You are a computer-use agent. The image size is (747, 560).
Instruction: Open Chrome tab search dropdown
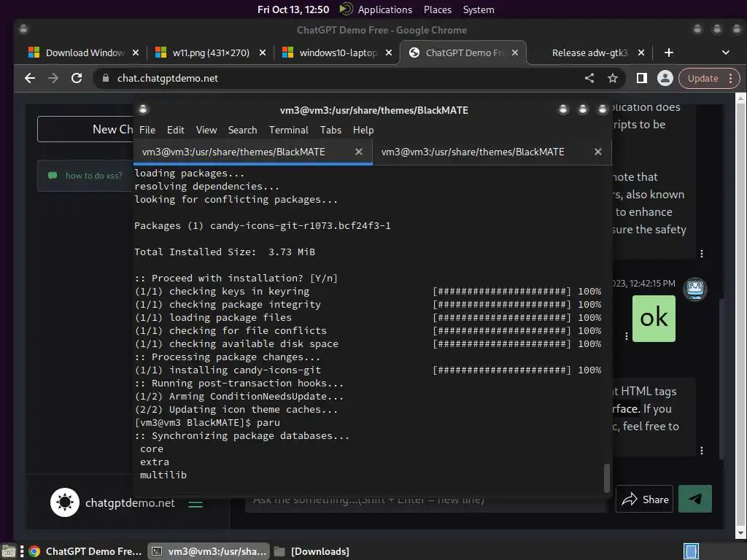coord(726,52)
